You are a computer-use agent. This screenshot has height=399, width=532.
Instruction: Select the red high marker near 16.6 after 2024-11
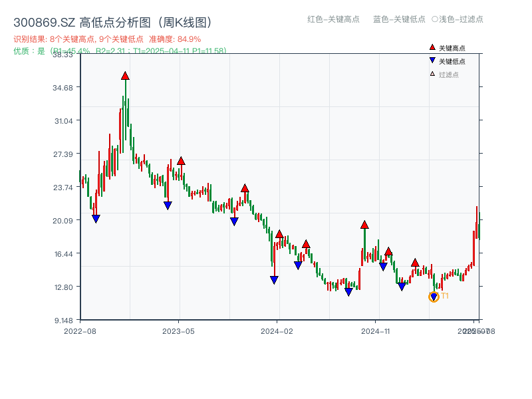[x=388, y=251]
